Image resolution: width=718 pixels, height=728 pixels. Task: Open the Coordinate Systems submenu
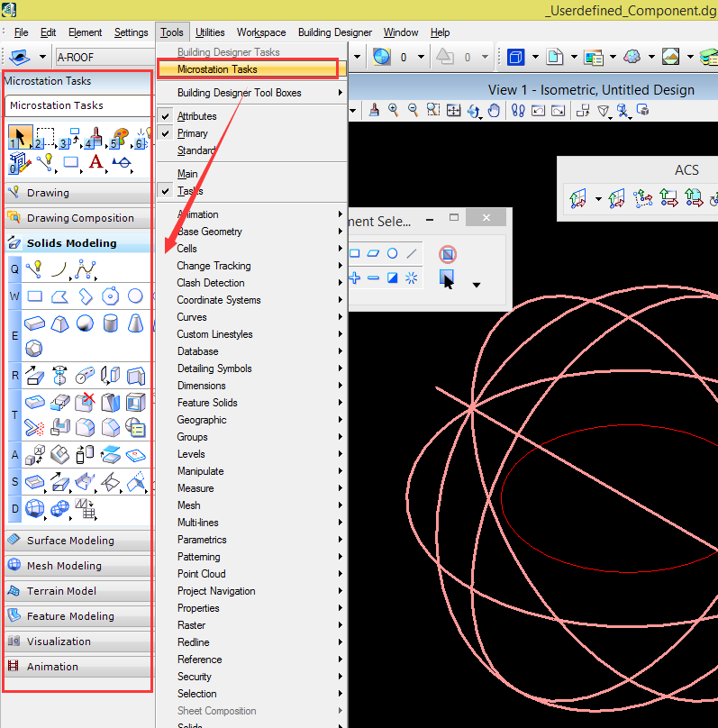pyautogui.click(x=252, y=300)
